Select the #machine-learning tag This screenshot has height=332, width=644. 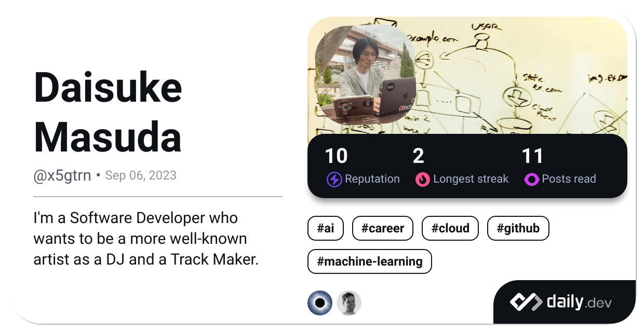(x=370, y=261)
